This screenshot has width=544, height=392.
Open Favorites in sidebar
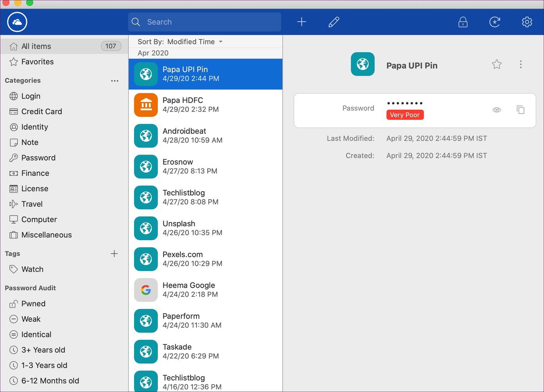[64, 62]
